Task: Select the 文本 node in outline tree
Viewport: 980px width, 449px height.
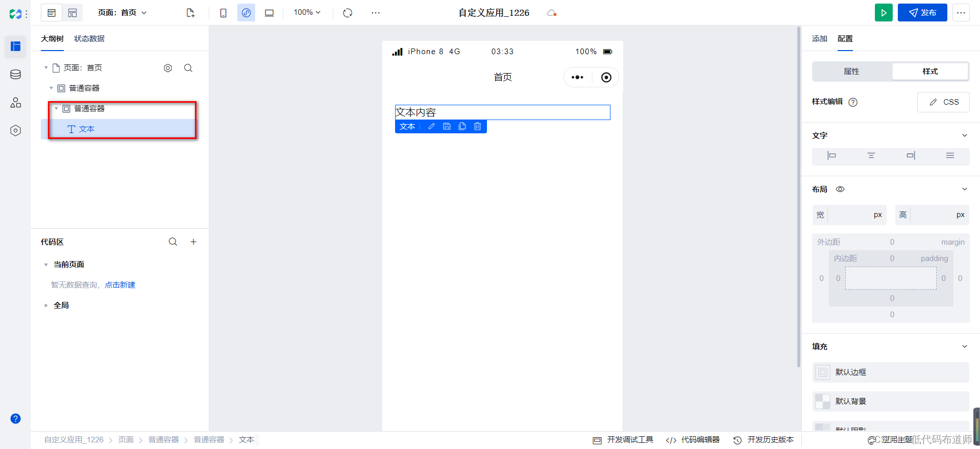Action: (x=118, y=129)
